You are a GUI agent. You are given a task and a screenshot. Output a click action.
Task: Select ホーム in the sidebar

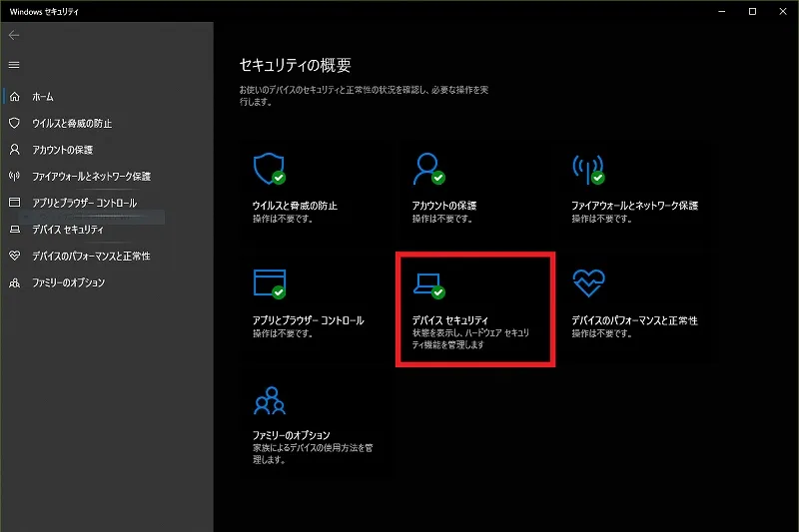(43, 96)
